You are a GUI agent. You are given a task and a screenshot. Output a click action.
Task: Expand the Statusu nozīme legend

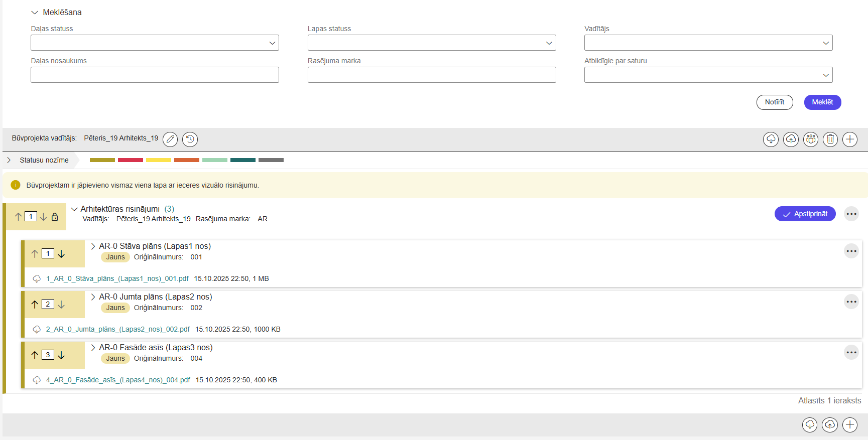tap(9, 160)
